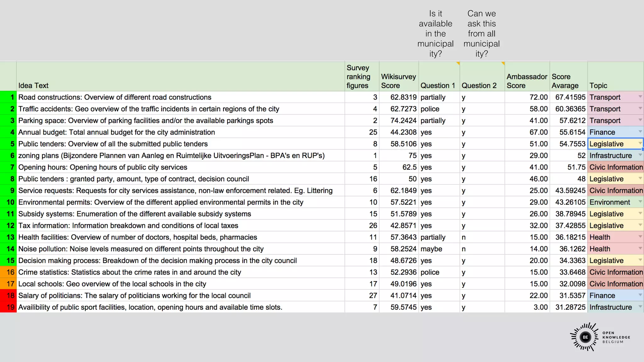This screenshot has width=644, height=362.
Task: Click Civic Information cell for Opening hours row
Action: point(615,167)
